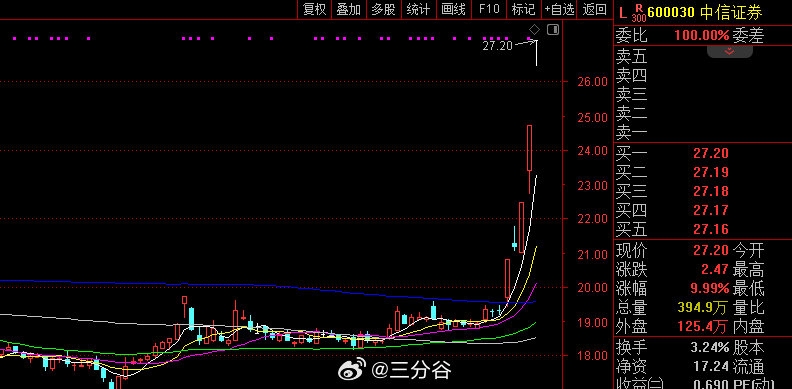Click 买三 bid price 27.18
This screenshot has height=389, width=792.
pyautogui.click(x=711, y=191)
